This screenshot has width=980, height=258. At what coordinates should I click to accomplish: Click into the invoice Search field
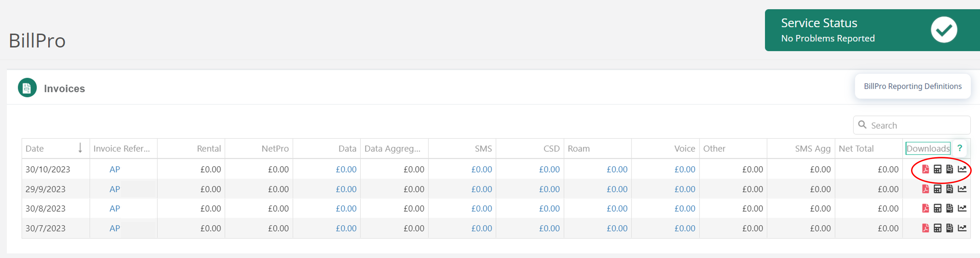coord(917,125)
